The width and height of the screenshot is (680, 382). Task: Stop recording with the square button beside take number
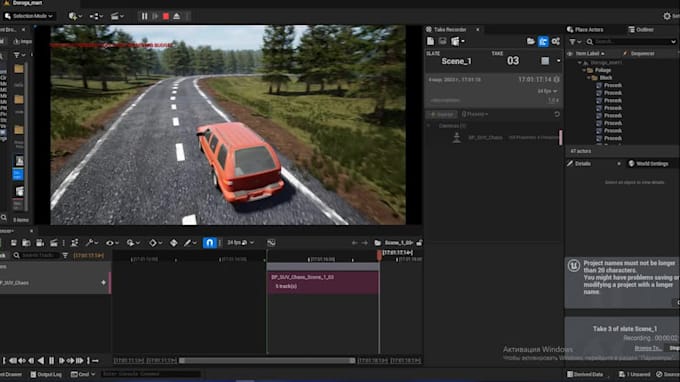545,61
